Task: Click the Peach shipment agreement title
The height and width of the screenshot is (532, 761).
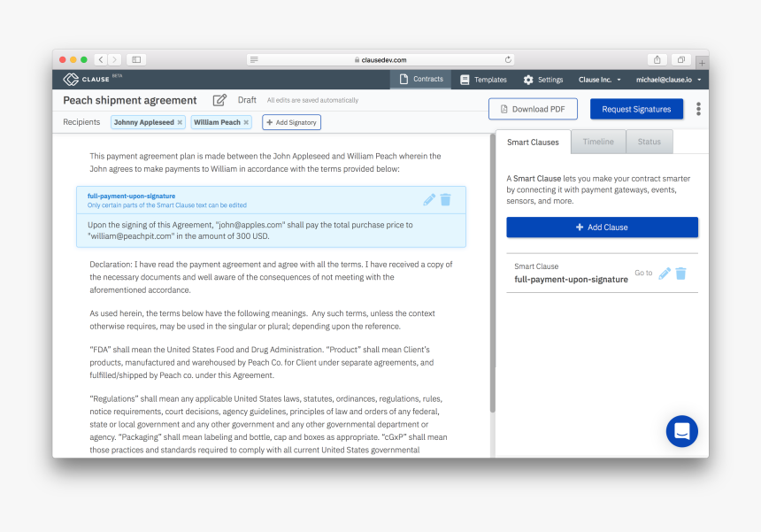Action: pos(130,100)
